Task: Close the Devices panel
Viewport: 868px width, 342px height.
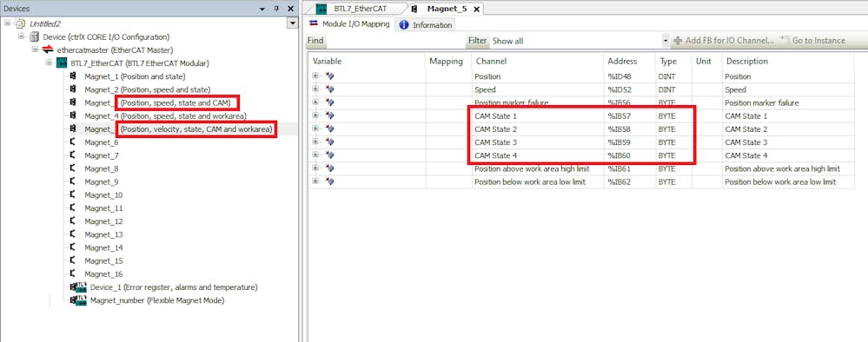Action: [x=290, y=9]
